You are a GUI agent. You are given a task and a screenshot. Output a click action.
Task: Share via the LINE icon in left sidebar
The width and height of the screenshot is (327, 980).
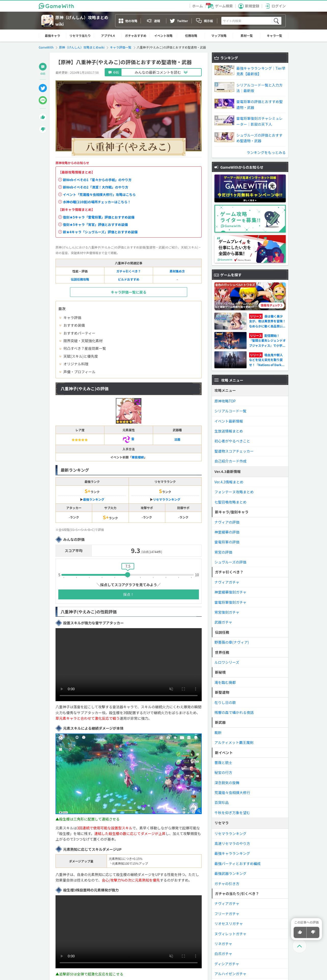point(43,100)
